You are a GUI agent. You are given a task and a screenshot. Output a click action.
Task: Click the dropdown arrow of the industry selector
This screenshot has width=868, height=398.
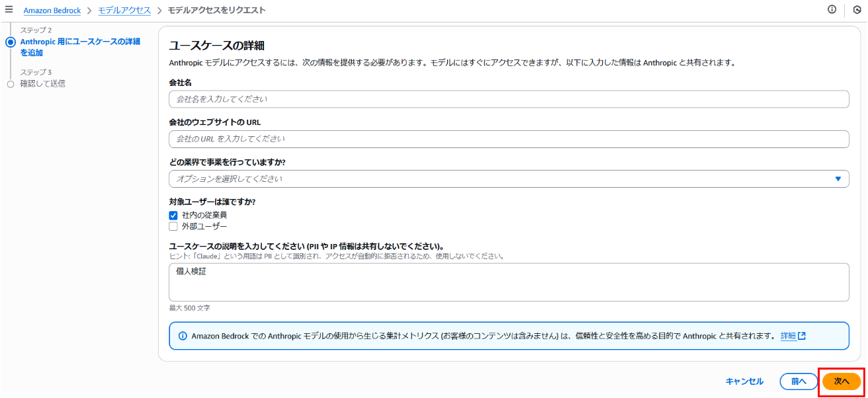(x=838, y=179)
